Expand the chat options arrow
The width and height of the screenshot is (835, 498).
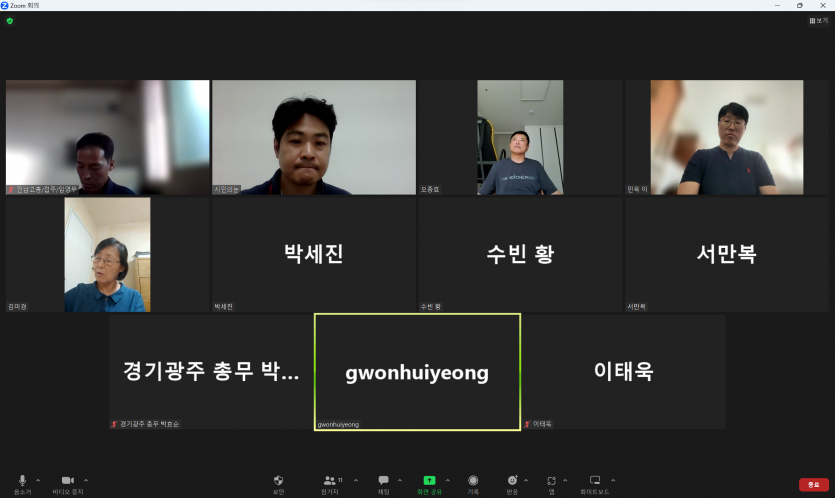[400, 479]
